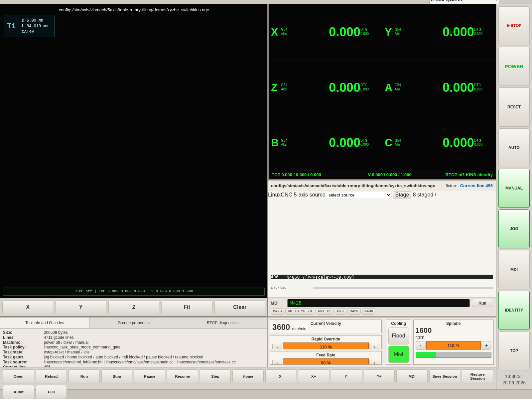Save the current session
This screenshot has width=532, height=399.
[x=445, y=376]
